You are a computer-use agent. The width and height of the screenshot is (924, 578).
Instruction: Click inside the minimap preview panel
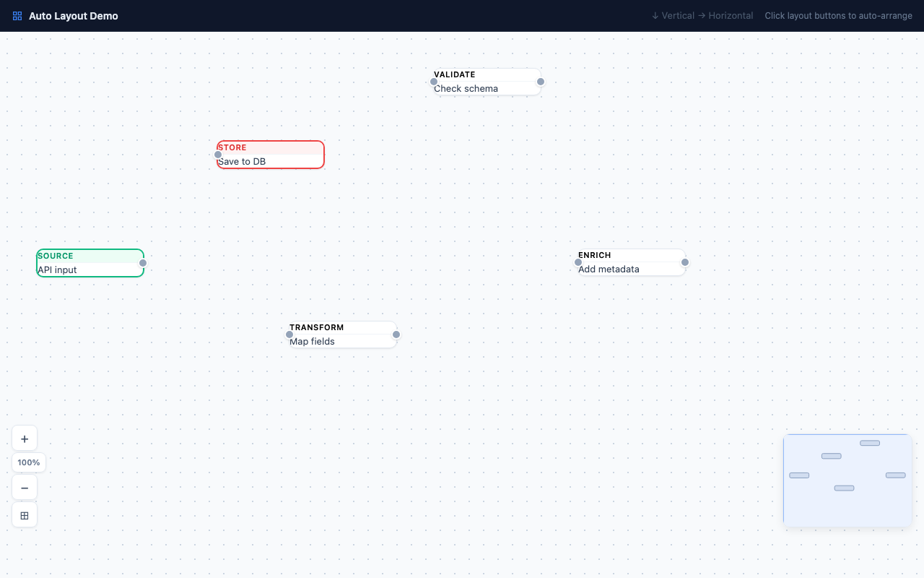coord(847,480)
